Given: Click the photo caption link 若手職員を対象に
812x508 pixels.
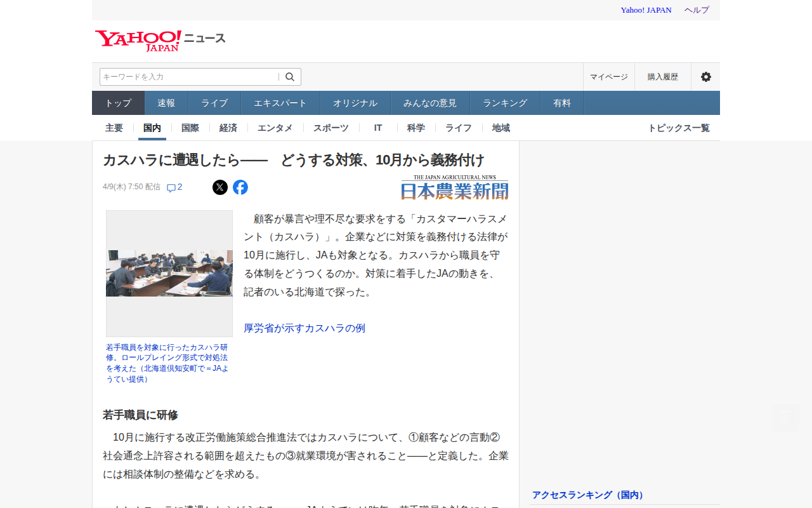Looking at the screenshot, I should click(167, 363).
